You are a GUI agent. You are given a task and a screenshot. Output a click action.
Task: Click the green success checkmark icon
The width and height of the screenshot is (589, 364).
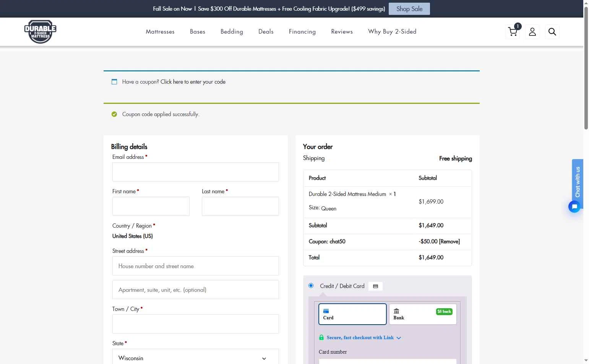(114, 114)
